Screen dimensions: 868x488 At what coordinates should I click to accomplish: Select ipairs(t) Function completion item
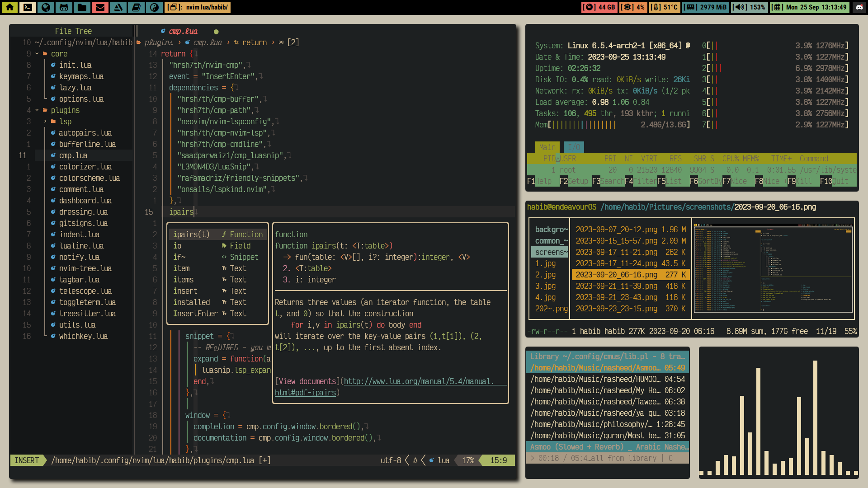(x=218, y=235)
